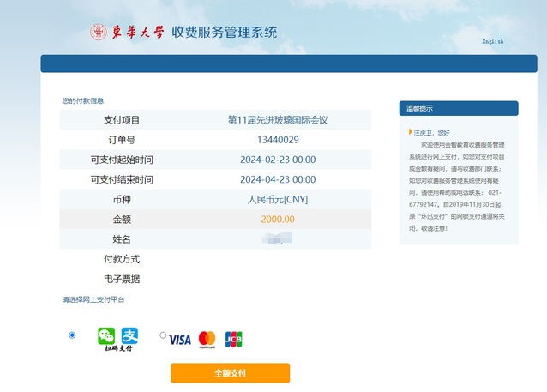Click the Alipay icon
Viewport: 547px width, 392px height.
[129, 335]
